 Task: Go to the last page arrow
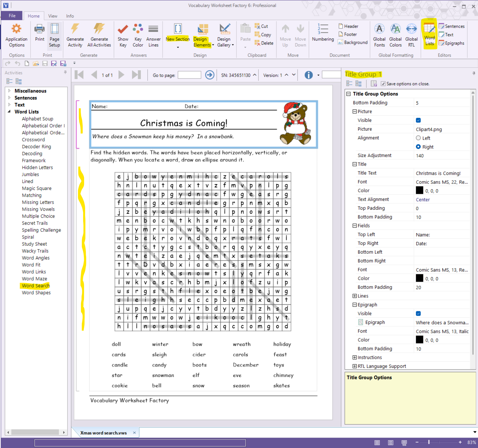click(136, 75)
